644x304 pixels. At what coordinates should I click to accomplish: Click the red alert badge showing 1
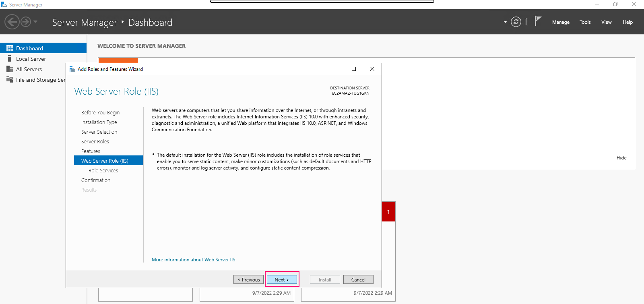tap(388, 212)
